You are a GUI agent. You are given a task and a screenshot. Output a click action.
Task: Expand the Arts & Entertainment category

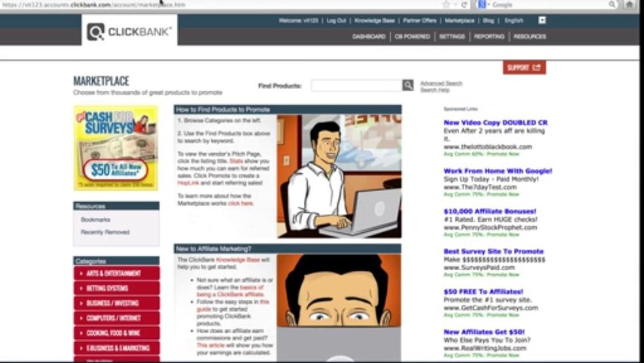tap(116, 273)
